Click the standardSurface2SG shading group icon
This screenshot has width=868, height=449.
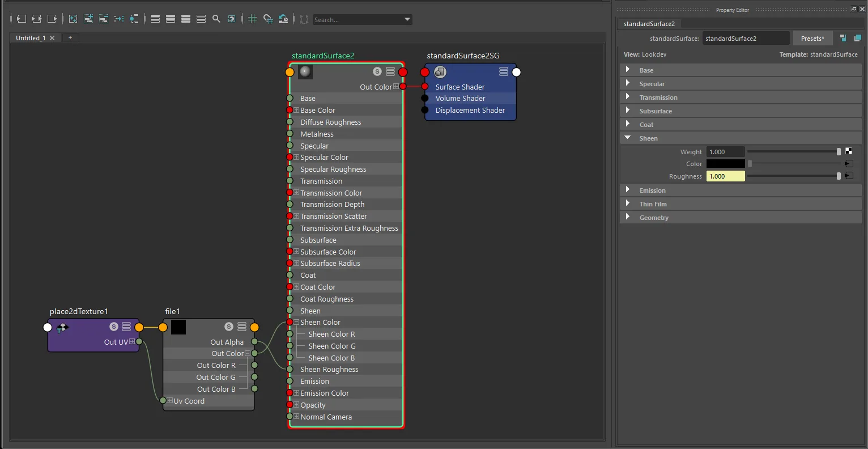tap(440, 72)
